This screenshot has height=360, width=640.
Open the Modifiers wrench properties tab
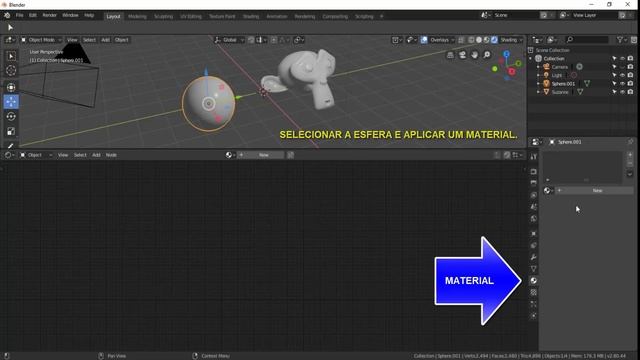point(533,257)
